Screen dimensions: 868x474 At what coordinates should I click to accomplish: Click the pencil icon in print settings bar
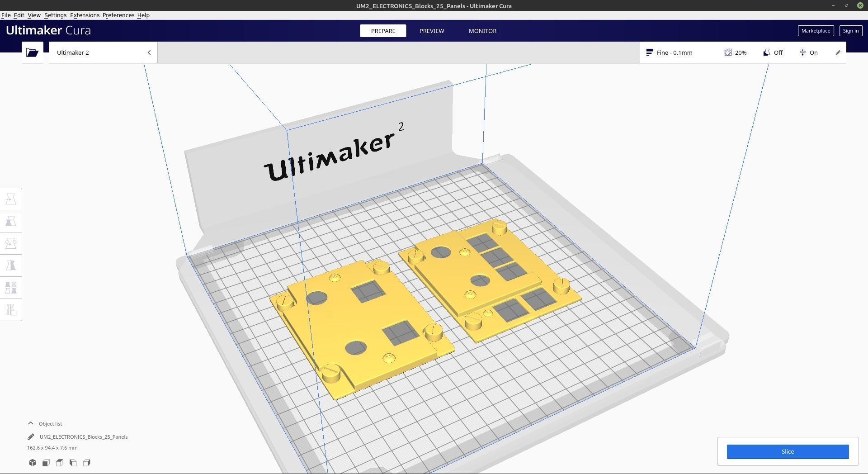[x=838, y=52]
